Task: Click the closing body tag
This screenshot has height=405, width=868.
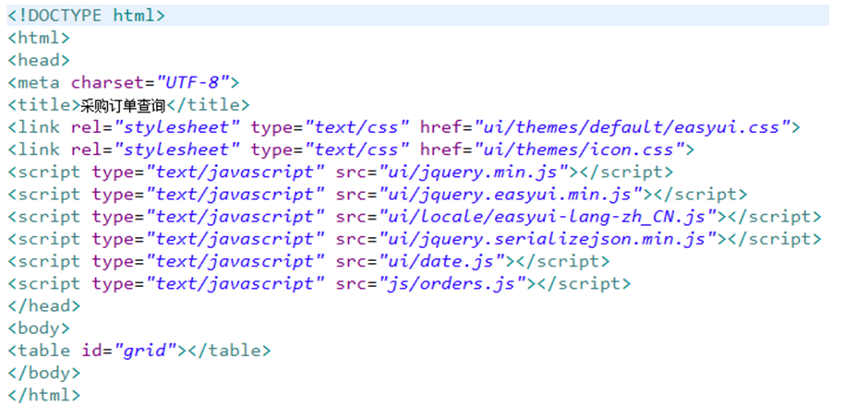Action: 44,373
